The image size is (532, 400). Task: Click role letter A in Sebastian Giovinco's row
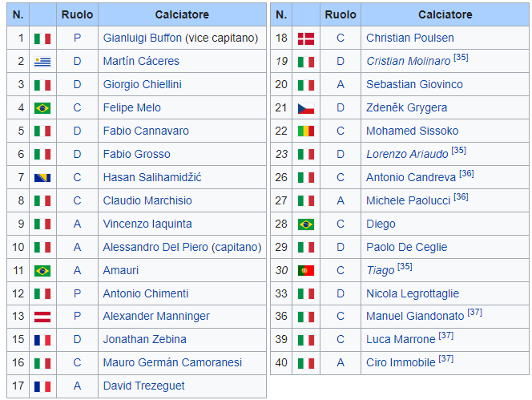pos(341,84)
